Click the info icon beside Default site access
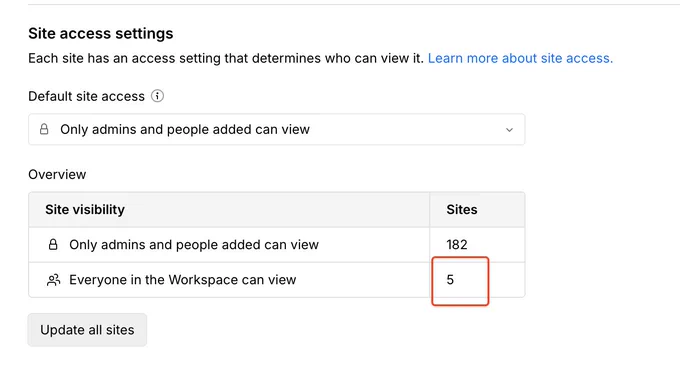680x375 pixels. (x=157, y=96)
